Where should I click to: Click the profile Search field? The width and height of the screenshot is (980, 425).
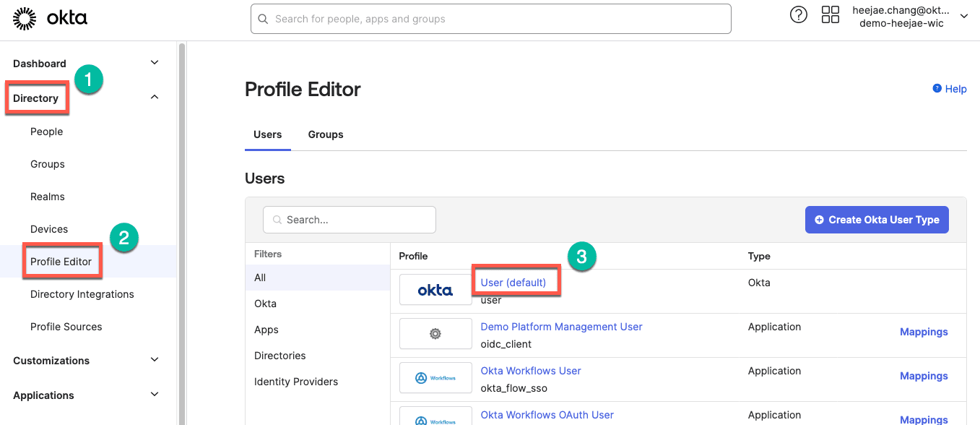coord(350,220)
